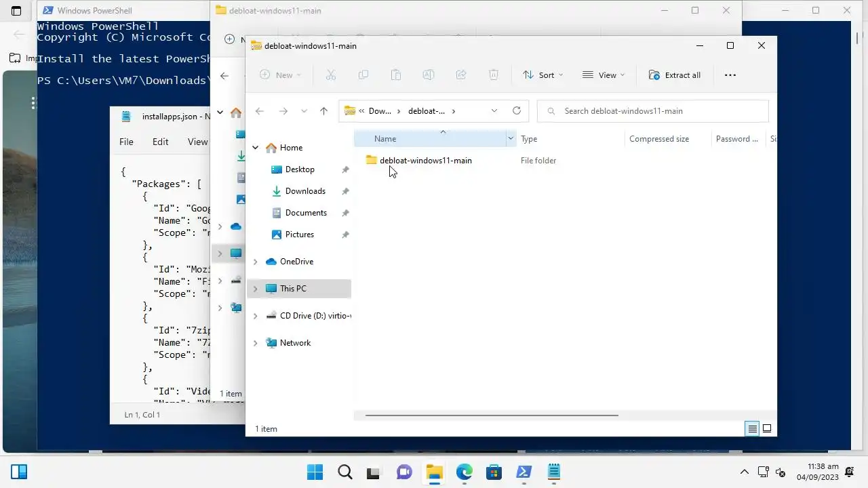
Task: Sort by the Name column header
Action: 385,139
